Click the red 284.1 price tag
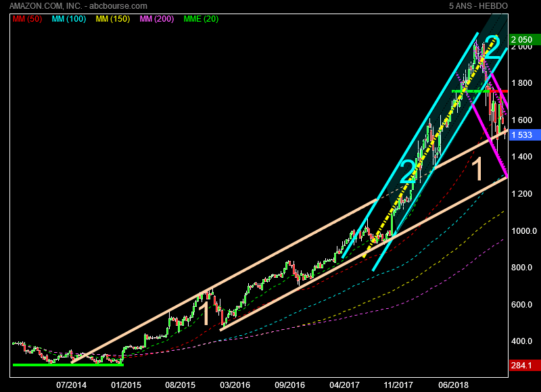The image size is (541, 392). (525, 365)
